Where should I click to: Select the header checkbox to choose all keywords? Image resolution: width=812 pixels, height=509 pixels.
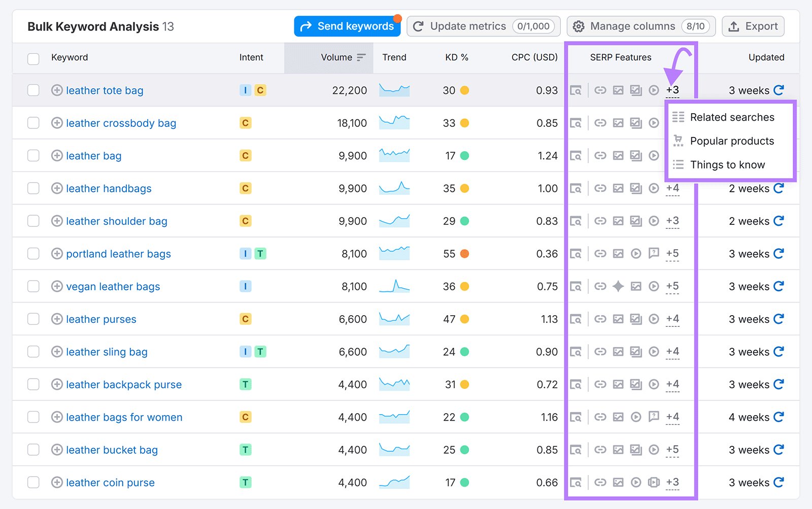pyautogui.click(x=33, y=58)
